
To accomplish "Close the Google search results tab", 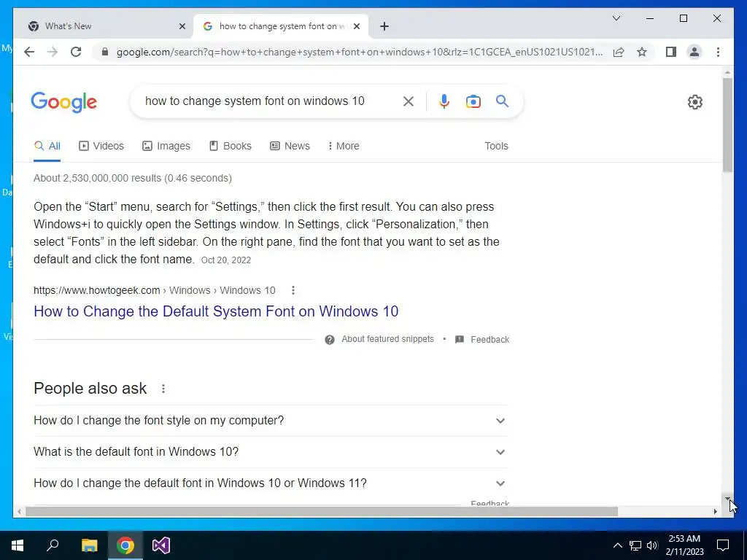I will coord(356,26).
